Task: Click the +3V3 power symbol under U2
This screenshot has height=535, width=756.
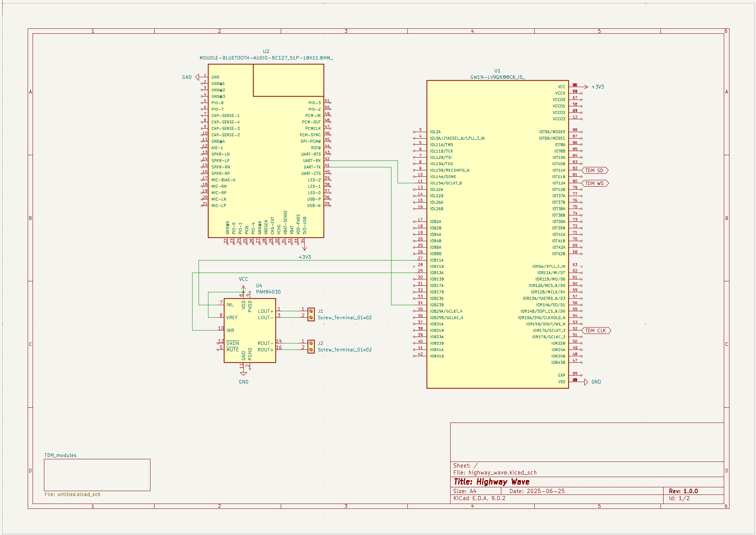Action: (x=304, y=248)
